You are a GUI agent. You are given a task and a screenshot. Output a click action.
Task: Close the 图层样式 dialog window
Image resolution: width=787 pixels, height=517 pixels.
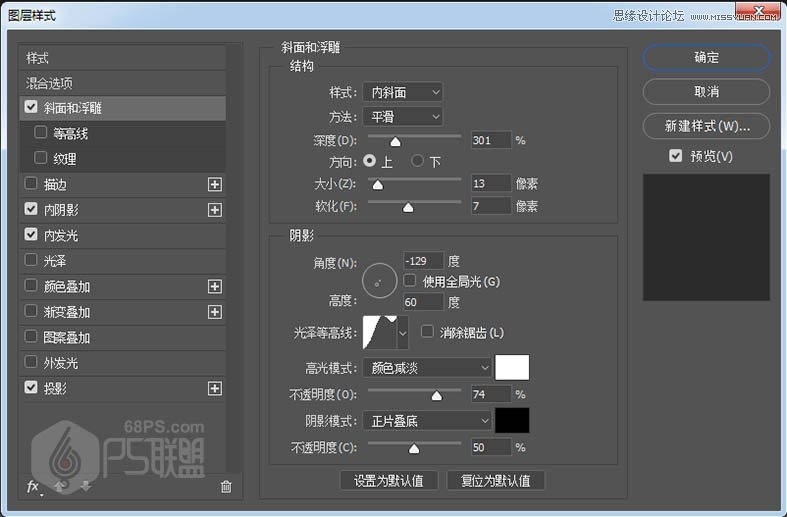click(x=758, y=10)
